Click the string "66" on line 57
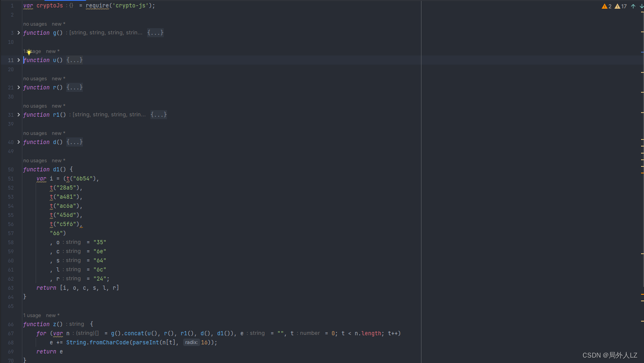 56,233
